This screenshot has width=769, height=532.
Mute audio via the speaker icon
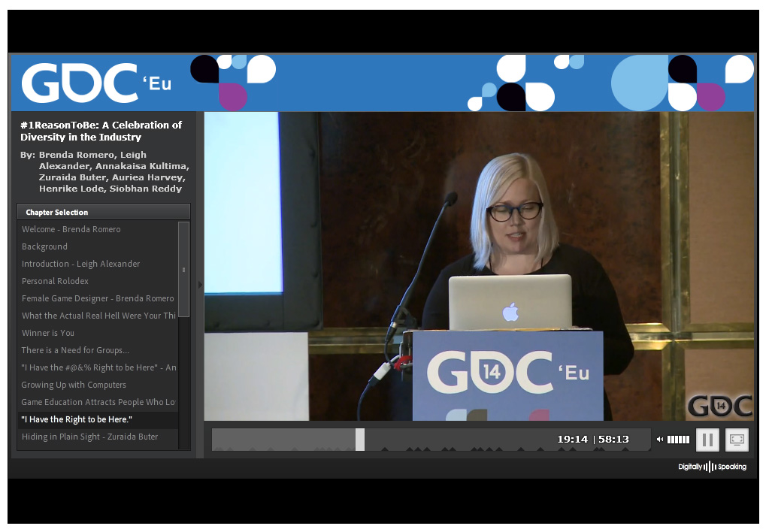click(x=660, y=440)
